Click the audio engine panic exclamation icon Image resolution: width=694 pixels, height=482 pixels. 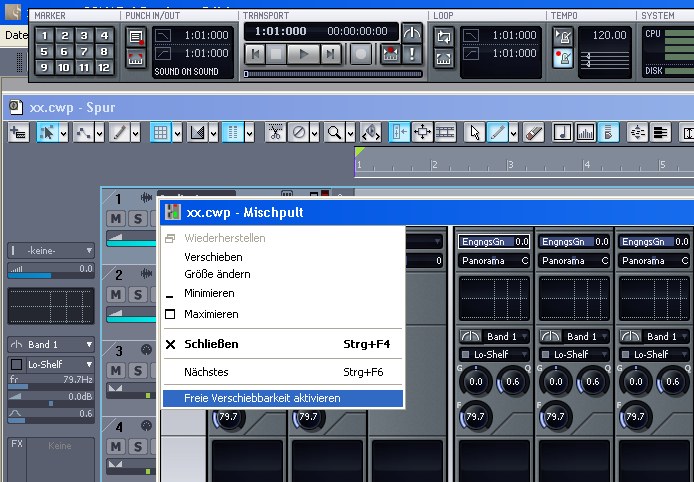coord(412,54)
